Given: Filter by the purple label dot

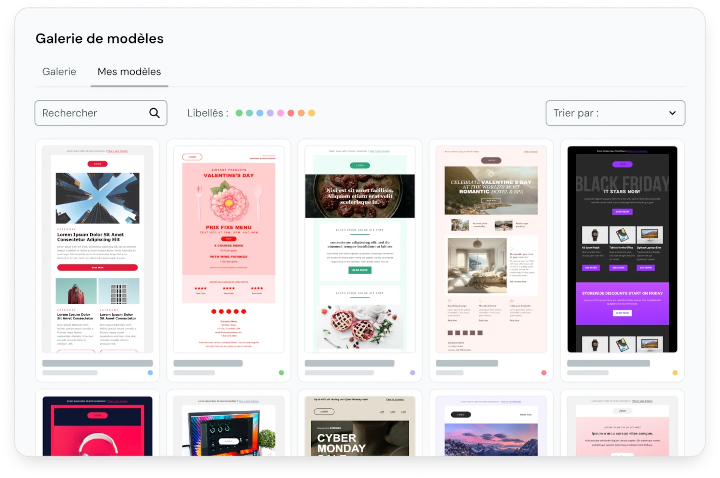Looking at the screenshot, I should point(270,113).
